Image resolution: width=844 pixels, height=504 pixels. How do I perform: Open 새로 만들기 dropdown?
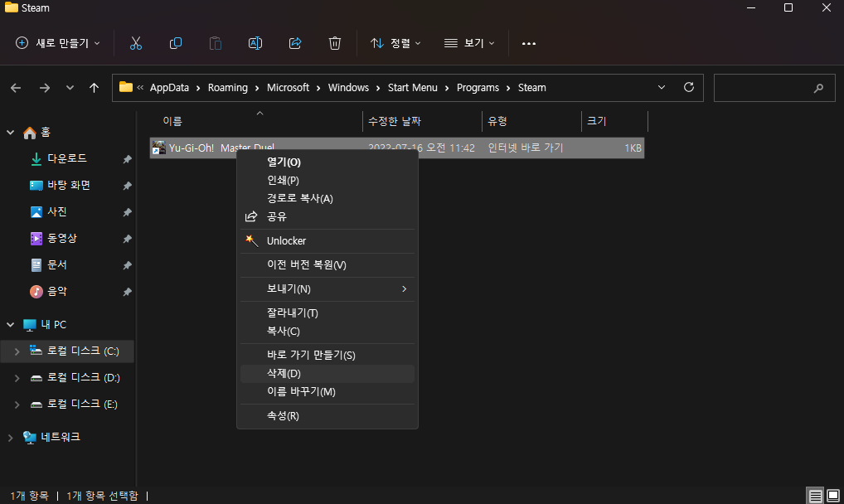(57, 43)
